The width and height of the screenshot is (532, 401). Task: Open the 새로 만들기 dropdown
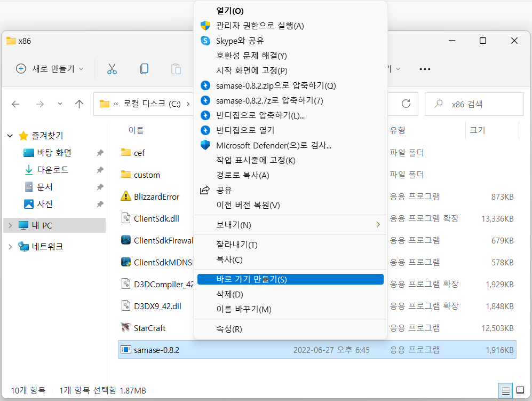(50, 69)
